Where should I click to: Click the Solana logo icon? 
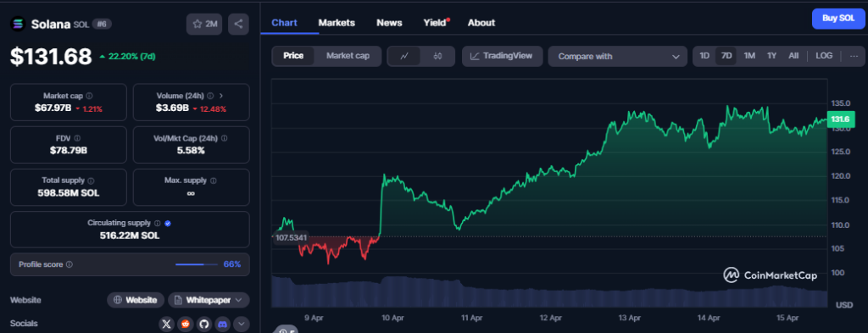pyautogui.click(x=19, y=24)
